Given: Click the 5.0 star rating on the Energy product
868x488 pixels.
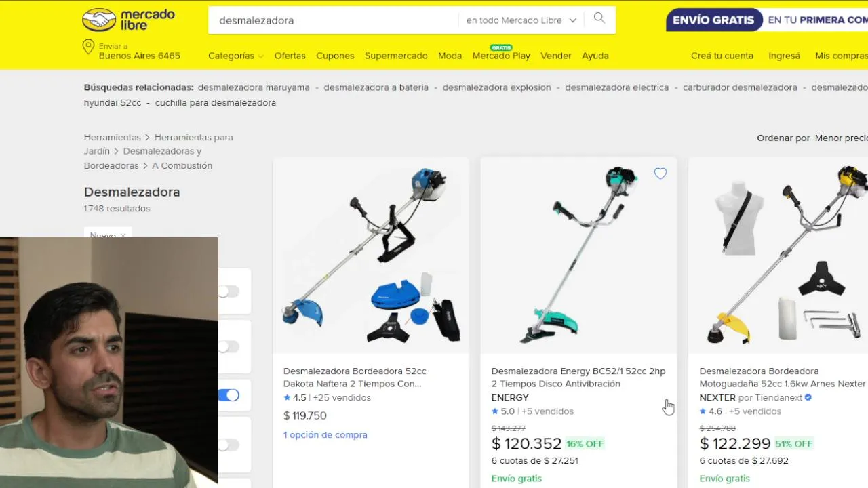Looking at the screenshot, I should (x=503, y=411).
